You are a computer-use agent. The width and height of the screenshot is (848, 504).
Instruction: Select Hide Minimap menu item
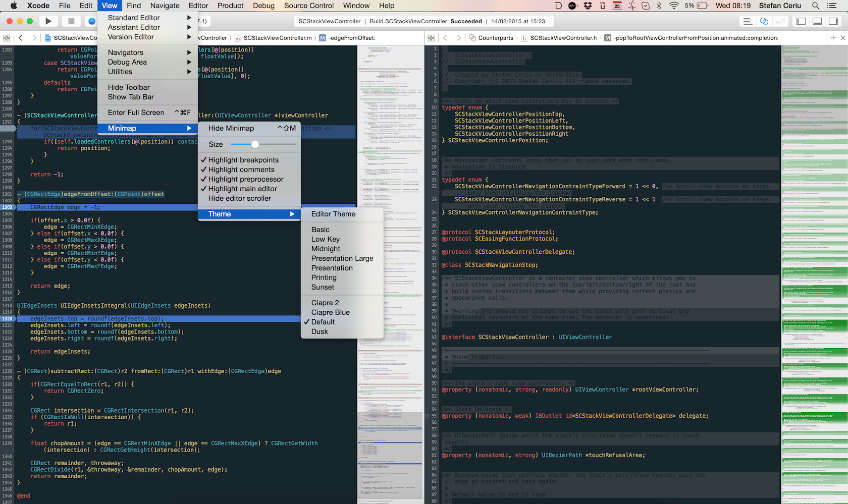[231, 128]
